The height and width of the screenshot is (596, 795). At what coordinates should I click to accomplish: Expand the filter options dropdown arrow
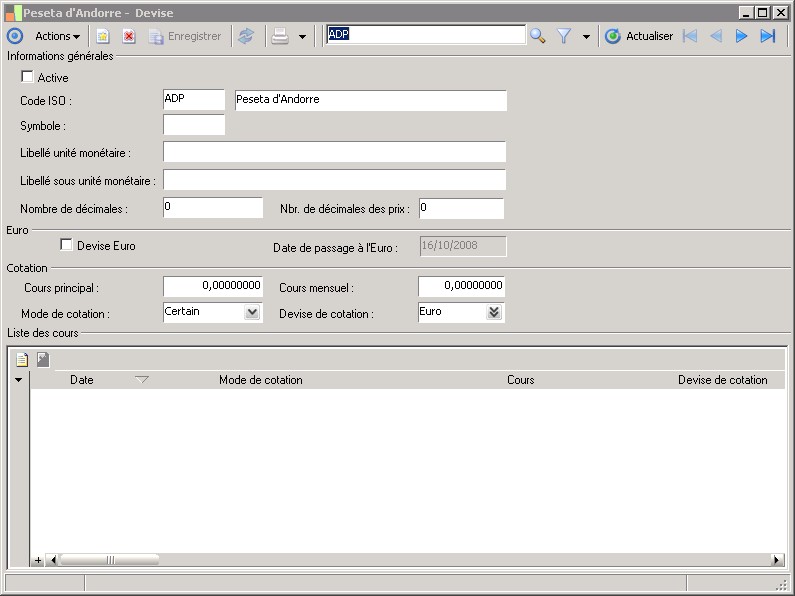pos(586,37)
